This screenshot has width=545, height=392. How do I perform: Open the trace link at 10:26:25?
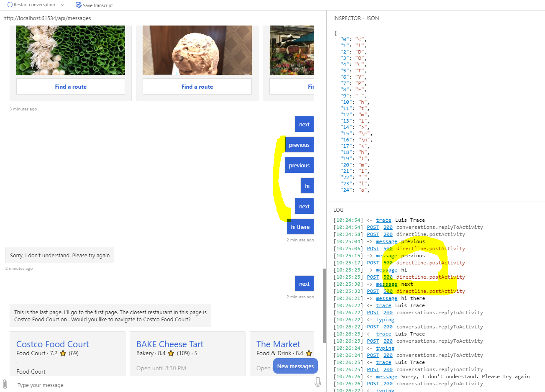click(x=384, y=362)
